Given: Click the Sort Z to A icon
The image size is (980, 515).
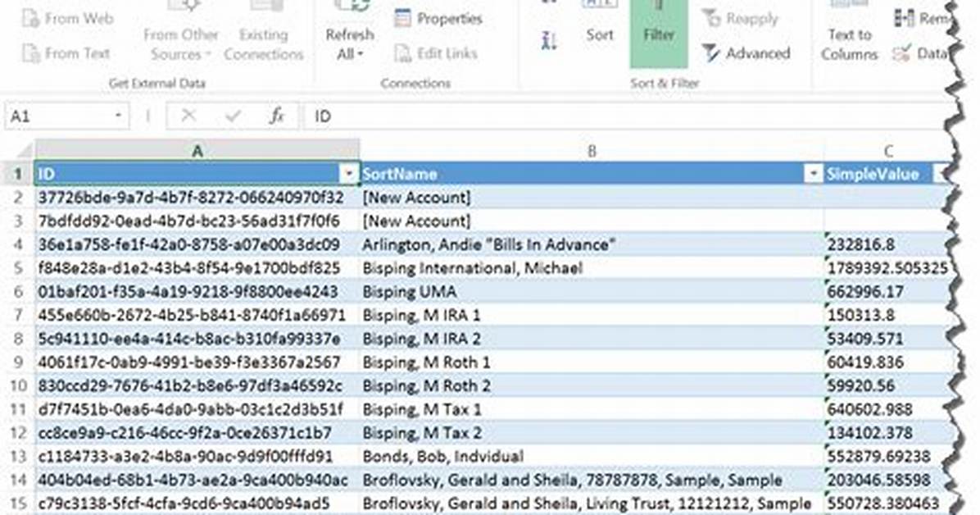Looking at the screenshot, I should (x=549, y=41).
